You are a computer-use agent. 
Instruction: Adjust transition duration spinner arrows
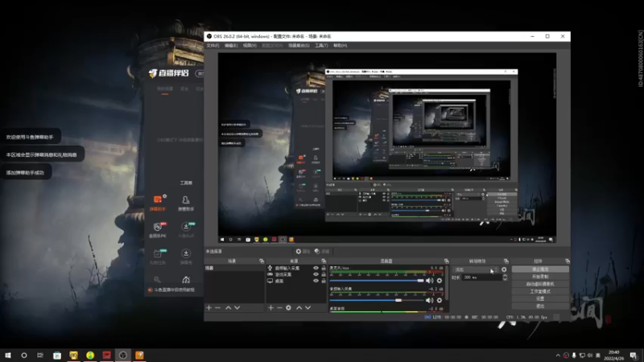click(x=505, y=278)
